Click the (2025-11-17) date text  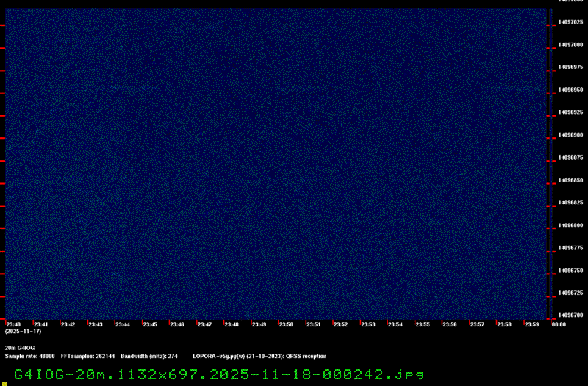tap(24, 332)
